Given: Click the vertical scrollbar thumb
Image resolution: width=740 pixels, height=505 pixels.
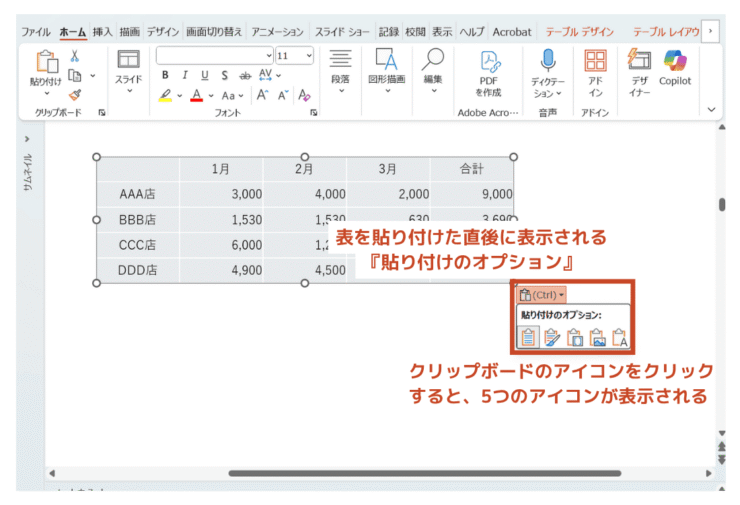Looking at the screenshot, I should click(x=722, y=204).
